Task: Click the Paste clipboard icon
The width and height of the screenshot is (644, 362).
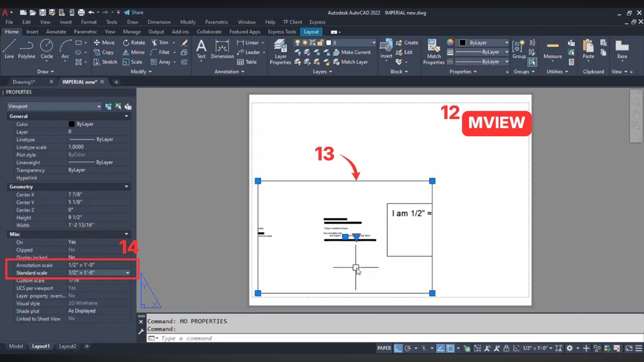Action: [588, 49]
